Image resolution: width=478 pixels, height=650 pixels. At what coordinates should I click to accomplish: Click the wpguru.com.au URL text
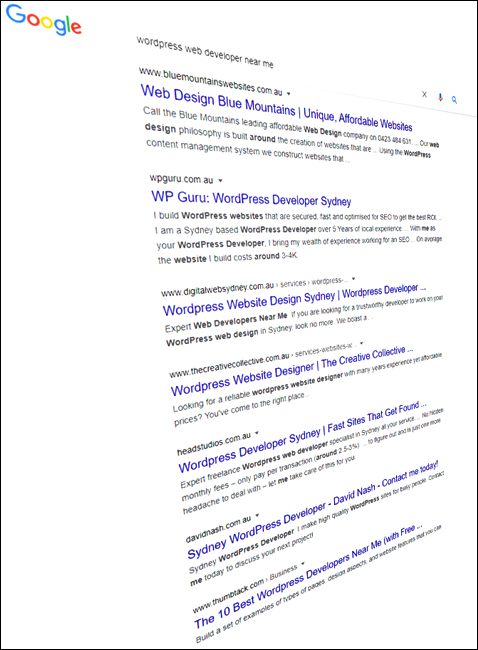[182, 179]
